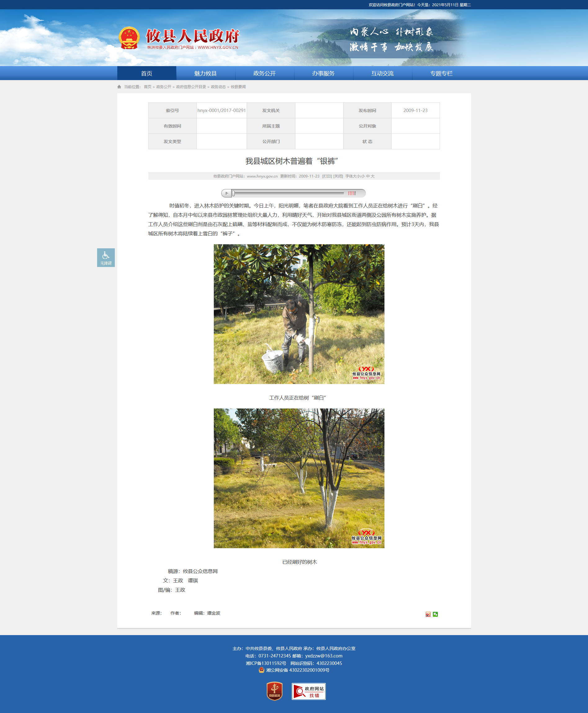
Task: Click the [关闭] close link
Action: point(338,176)
